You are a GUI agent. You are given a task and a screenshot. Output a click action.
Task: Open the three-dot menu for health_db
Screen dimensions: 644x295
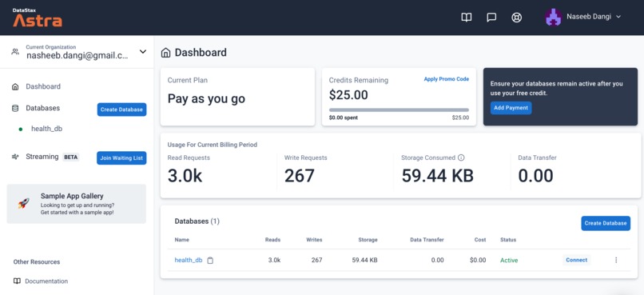coord(616,260)
